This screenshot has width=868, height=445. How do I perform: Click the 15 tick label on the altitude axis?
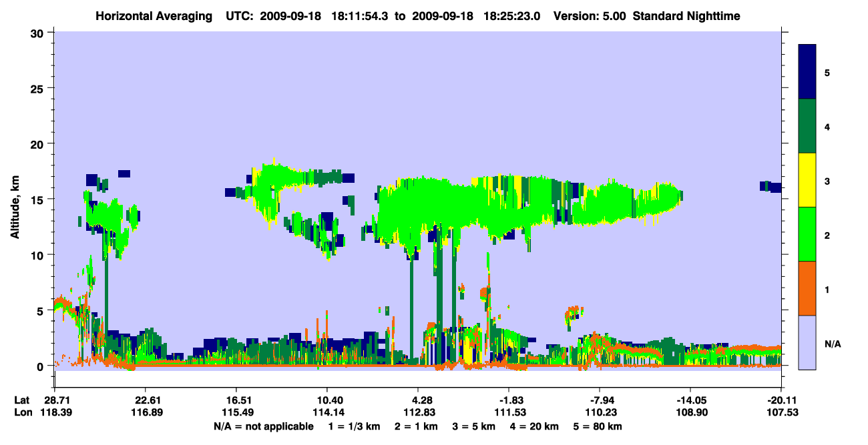[x=37, y=199]
